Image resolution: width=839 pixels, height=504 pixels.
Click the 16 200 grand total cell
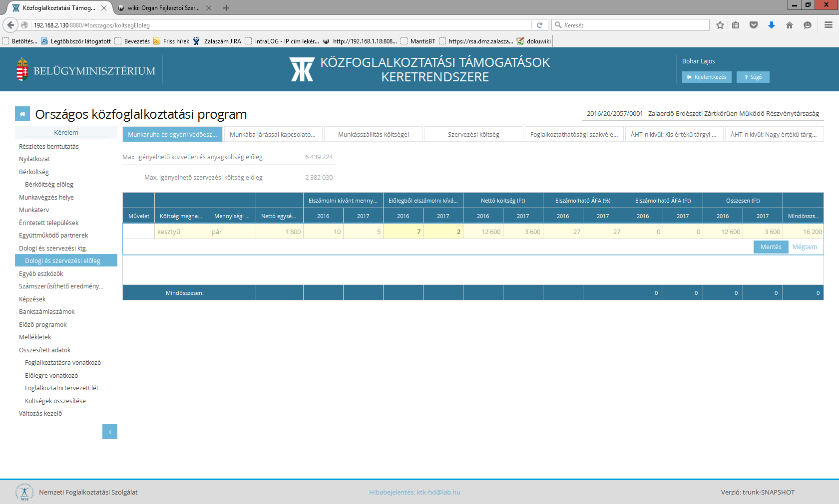(x=803, y=232)
